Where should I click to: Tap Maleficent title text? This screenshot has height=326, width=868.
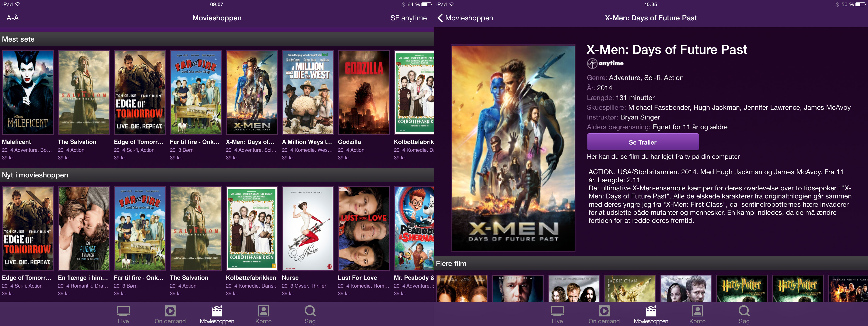pos(16,142)
